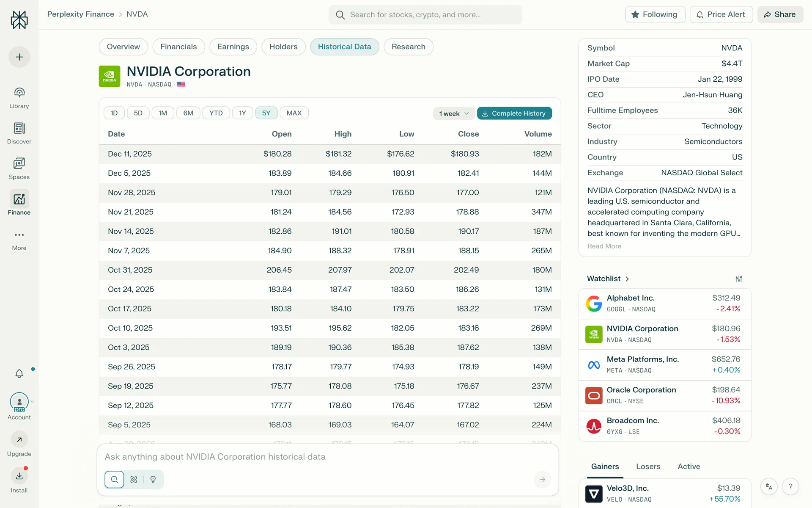This screenshot has width=812, height=508.
Task: Open watchlist settings sliders icon
Action: [738, 279]
